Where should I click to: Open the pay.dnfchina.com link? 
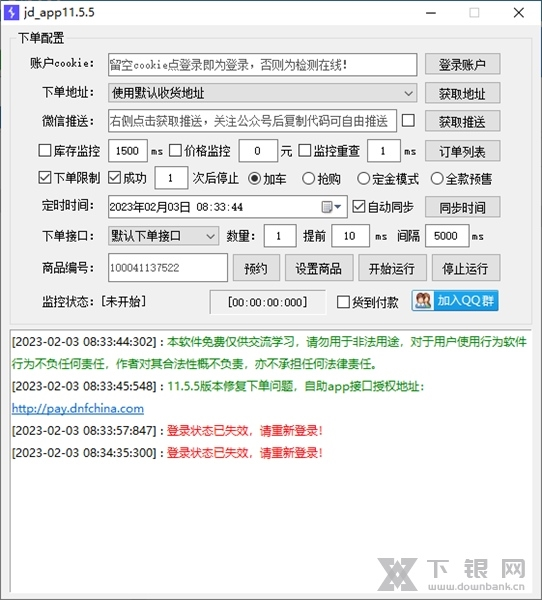click(x=78, y=408)
